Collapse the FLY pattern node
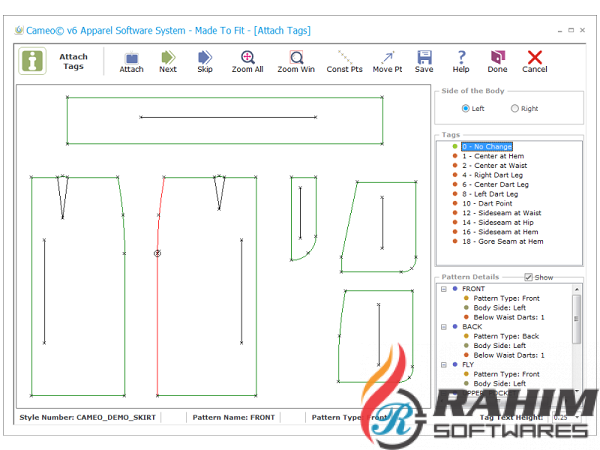This screenshot has height=450, width=600. click(x=444, y=365)
